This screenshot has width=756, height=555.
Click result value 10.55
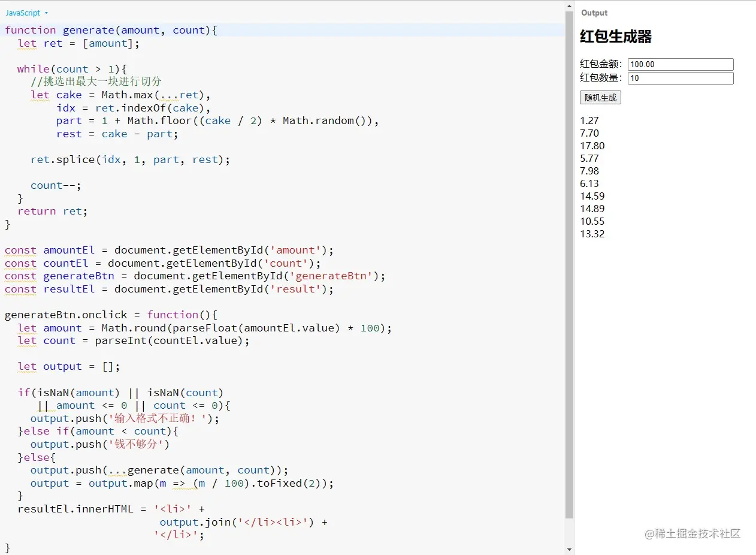[592, 221]
